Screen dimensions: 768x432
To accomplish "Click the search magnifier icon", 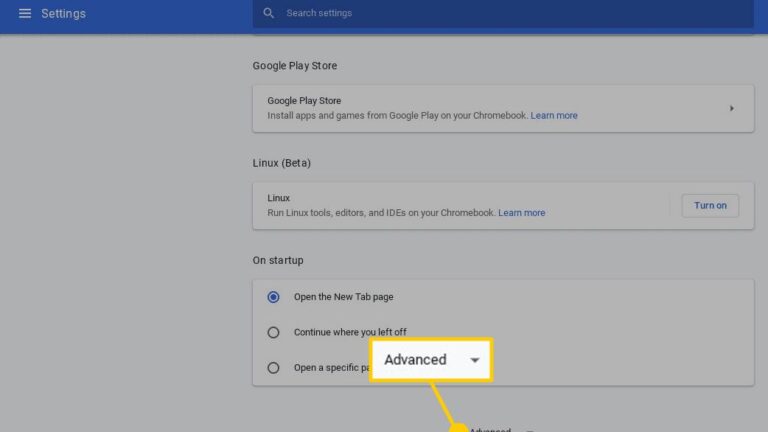I will (268, 13).
